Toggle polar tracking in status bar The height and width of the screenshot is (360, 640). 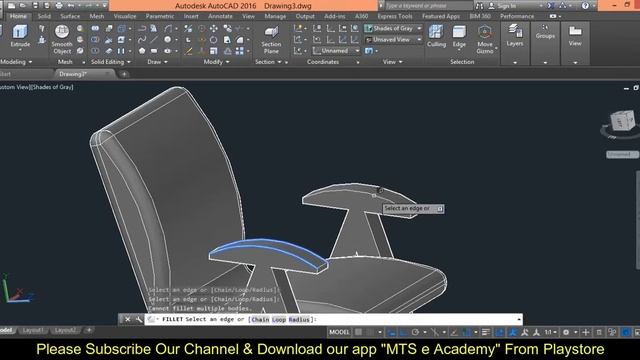click(415, 332)
